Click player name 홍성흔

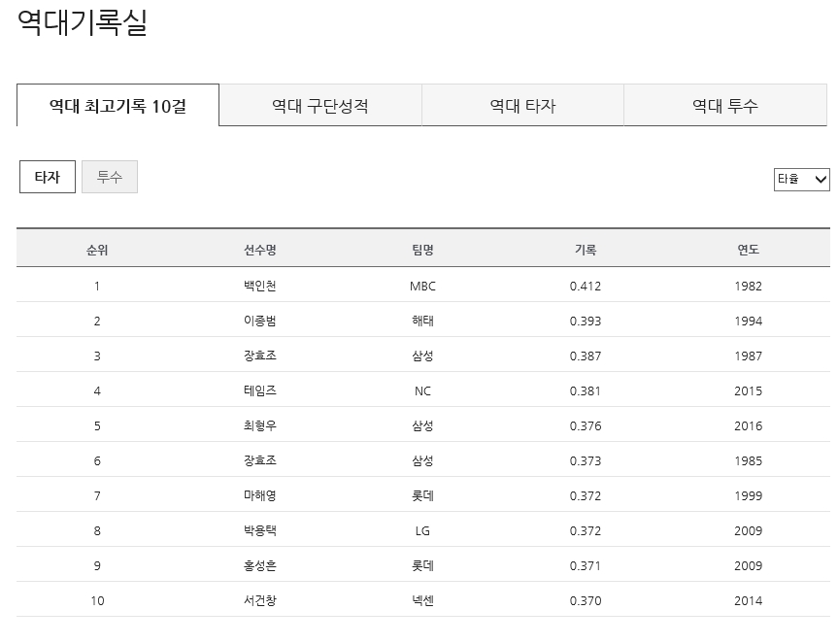coord(259,566)
